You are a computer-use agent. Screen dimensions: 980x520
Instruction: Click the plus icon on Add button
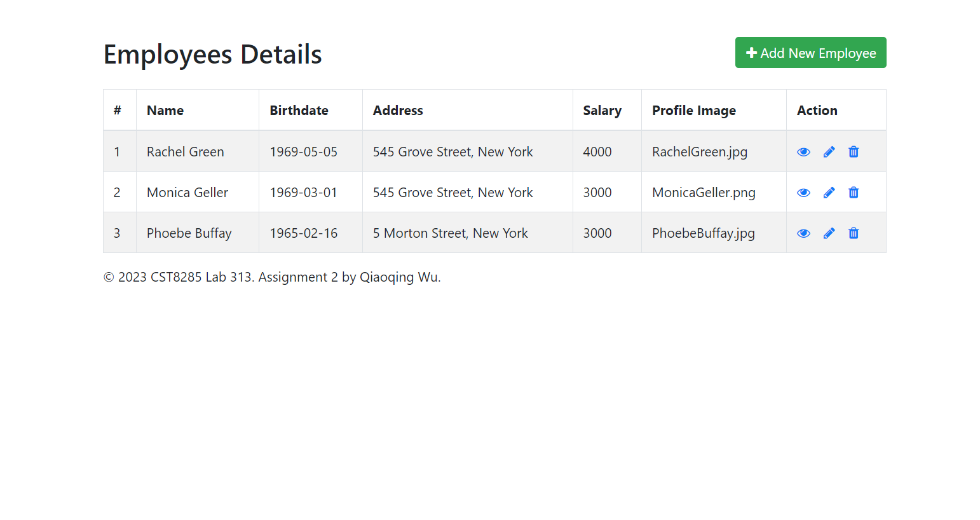coord(751,53)
